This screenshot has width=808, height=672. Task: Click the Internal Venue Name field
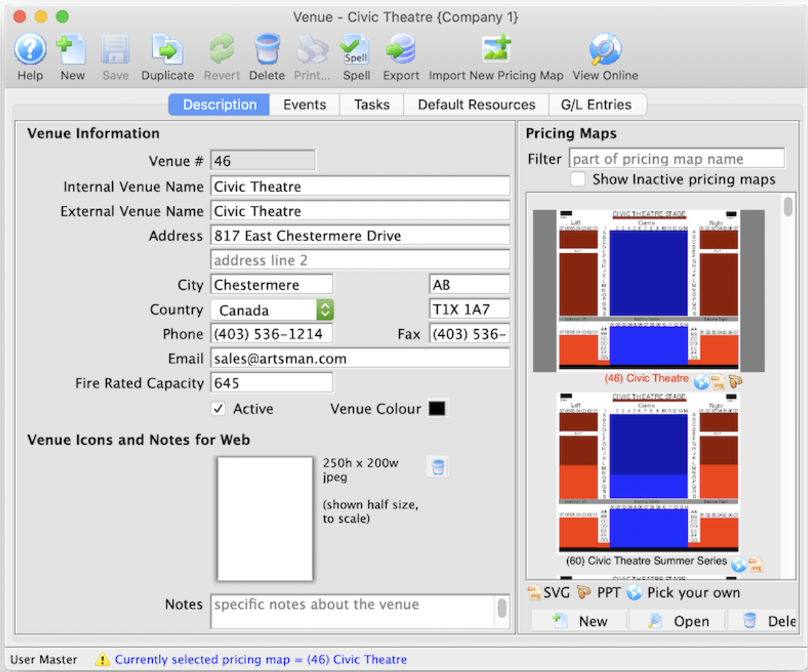(x=360, y=186)
